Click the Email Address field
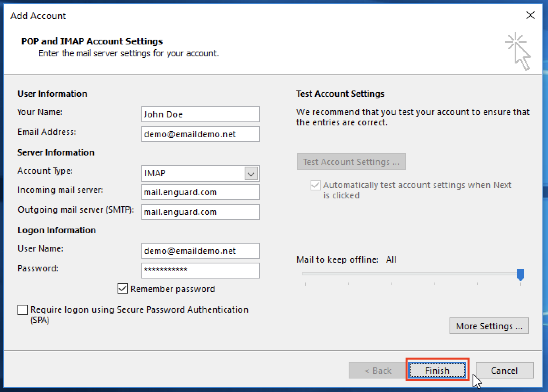The height and width of the screenshot is (392, 548). click(201, 134)
